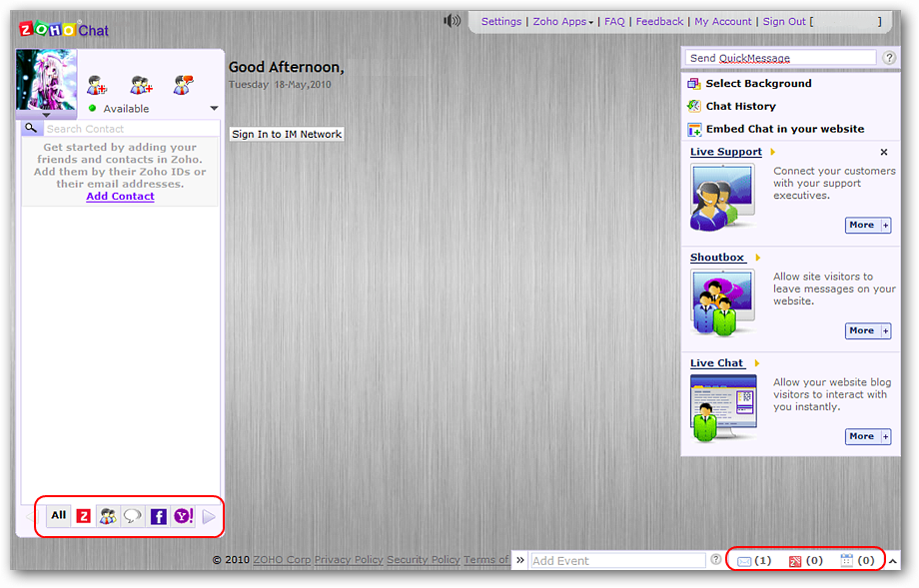Click the arrow beside Live Chat
Image resolution: width=919 pixels, height=588 pixels.
pyautogui.click(x=756, y=363)
